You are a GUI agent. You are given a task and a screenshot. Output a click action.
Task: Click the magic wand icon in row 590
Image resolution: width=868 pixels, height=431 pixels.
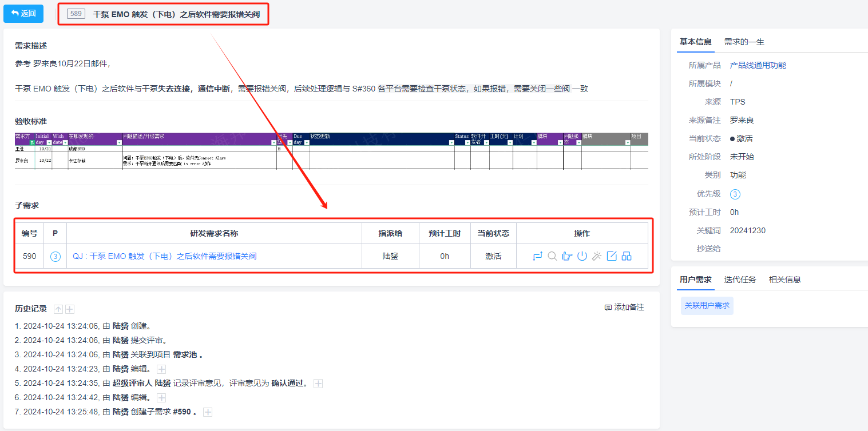[x=597, y=256]
